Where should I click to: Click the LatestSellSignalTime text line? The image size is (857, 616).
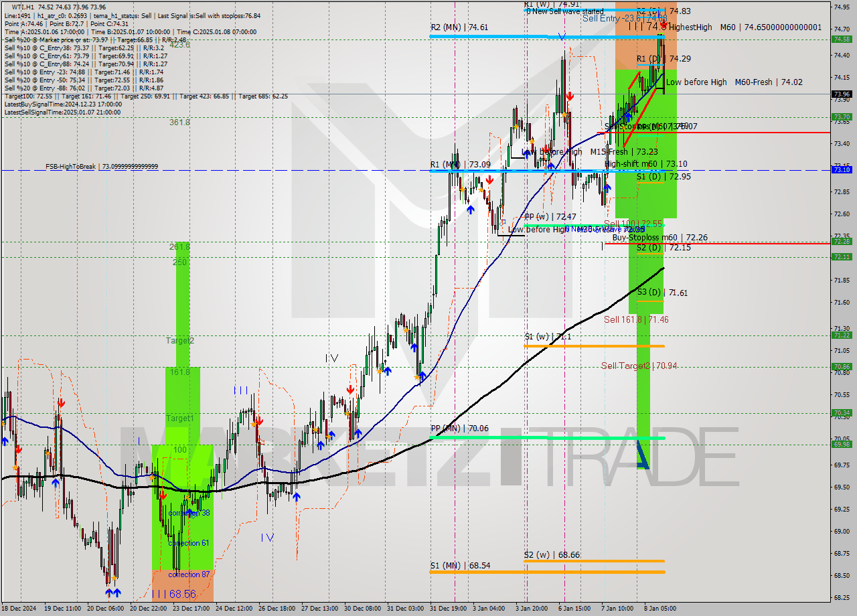tap(63, 112)
